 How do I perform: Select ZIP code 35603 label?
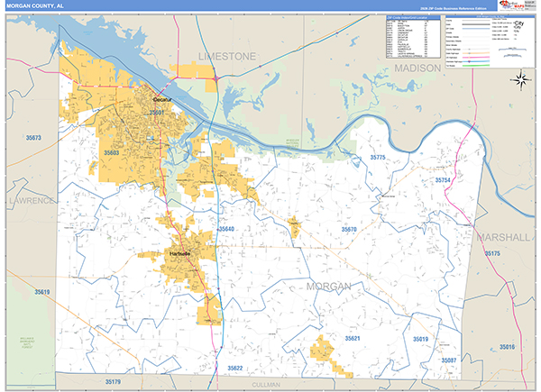[112, 152]
